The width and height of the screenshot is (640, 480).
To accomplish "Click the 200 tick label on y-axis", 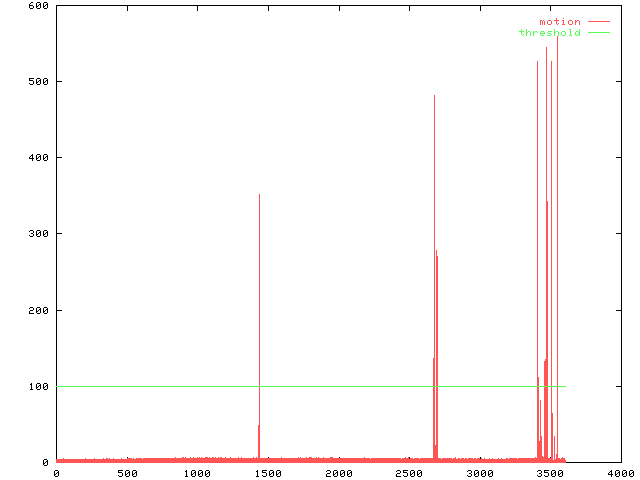I will (38, 310).
